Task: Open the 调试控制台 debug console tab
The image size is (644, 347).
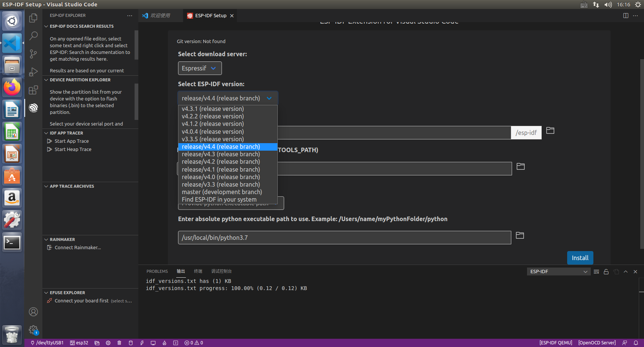Action: click(x=221, y=271)
